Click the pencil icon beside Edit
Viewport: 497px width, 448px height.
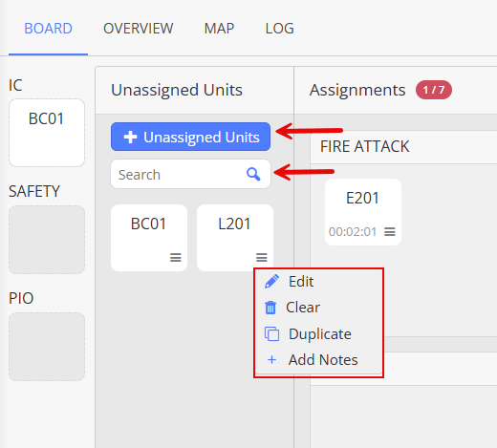271,282
